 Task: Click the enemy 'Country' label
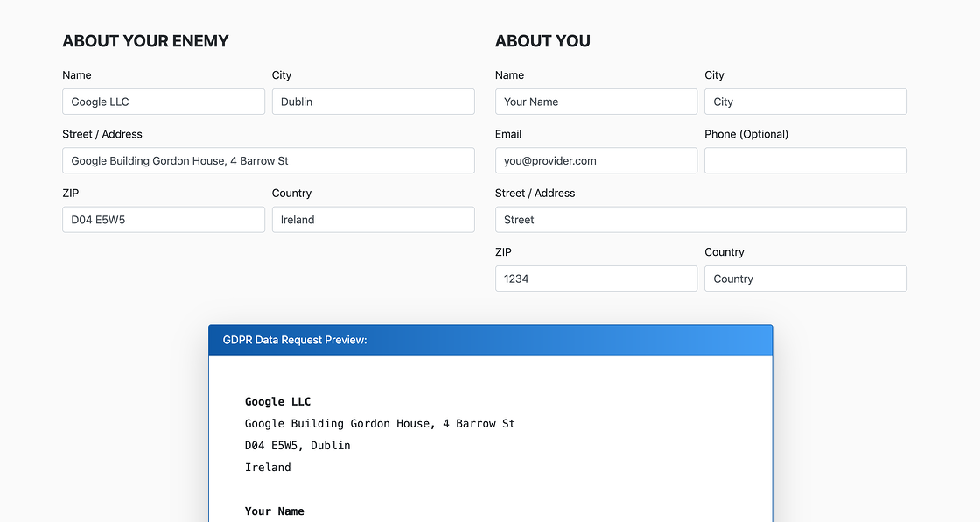coord(291,193)
